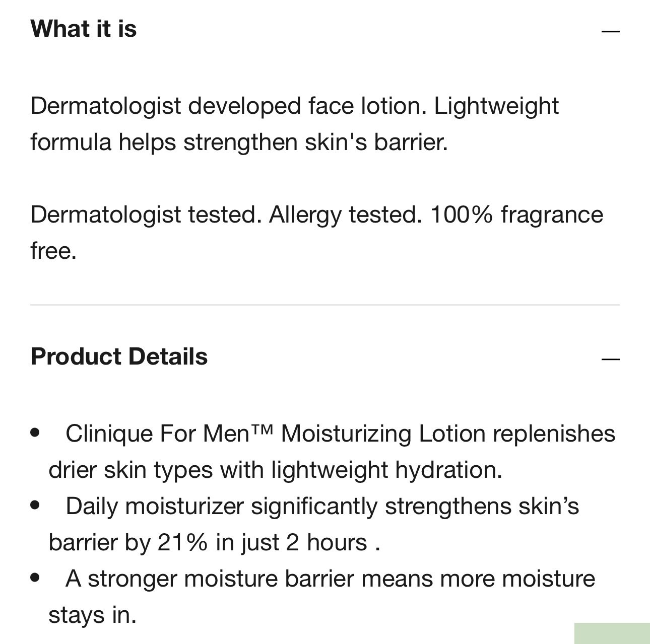This screenshot has width=650, height=644.
Task: Click the first bullet point dot
Action: 35,432
